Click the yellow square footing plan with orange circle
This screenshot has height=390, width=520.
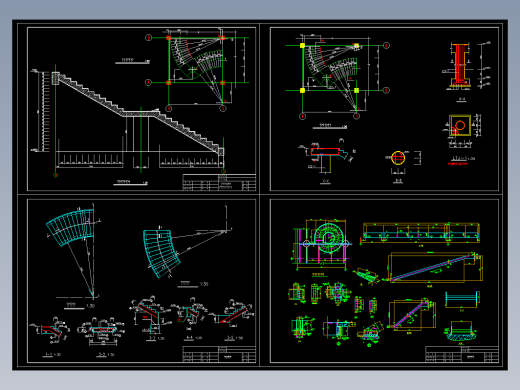(460, 125)
